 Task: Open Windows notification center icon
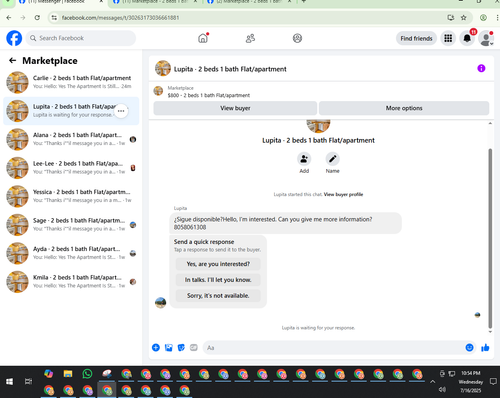[493, 382]
